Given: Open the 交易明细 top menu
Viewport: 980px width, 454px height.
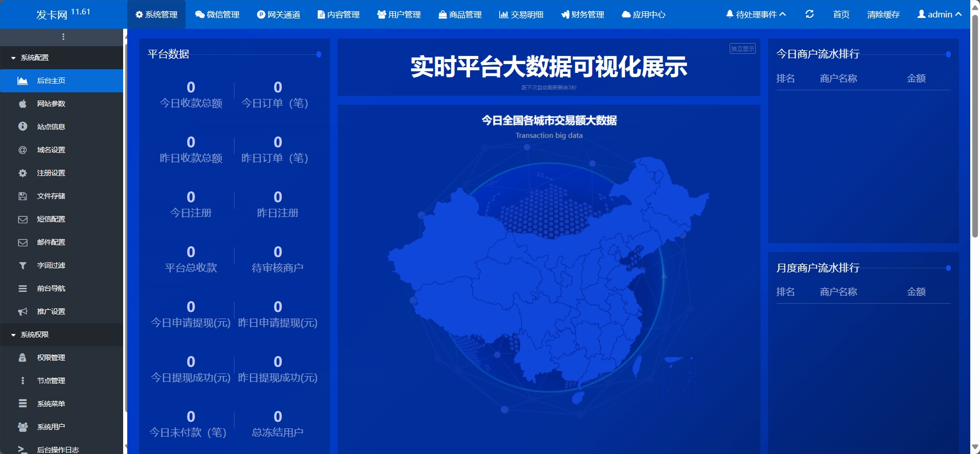Looking at the screenshot, I should 521,14.
